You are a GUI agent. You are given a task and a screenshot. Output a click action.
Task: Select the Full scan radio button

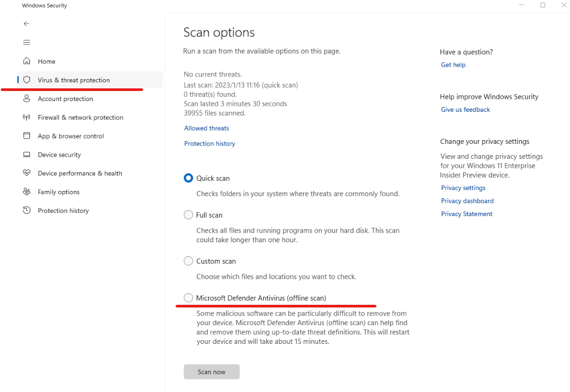(x=188, y=215)
